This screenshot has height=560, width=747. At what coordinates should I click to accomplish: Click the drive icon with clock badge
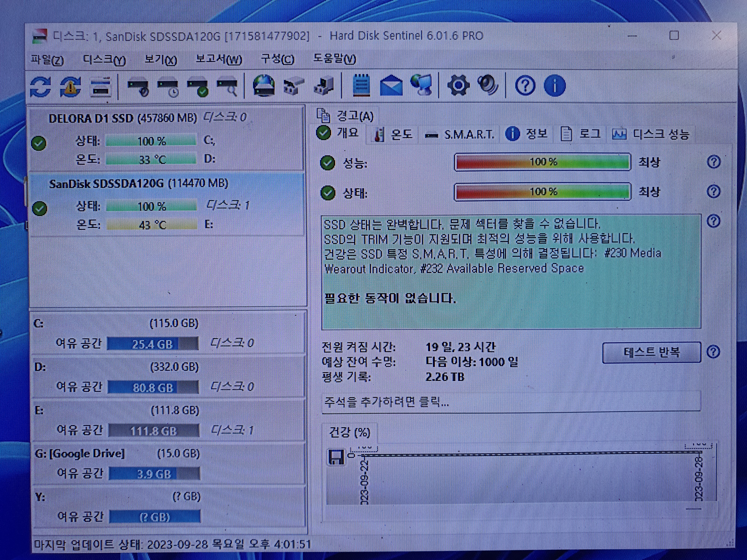pyautogui.click(x=168, y=88)
